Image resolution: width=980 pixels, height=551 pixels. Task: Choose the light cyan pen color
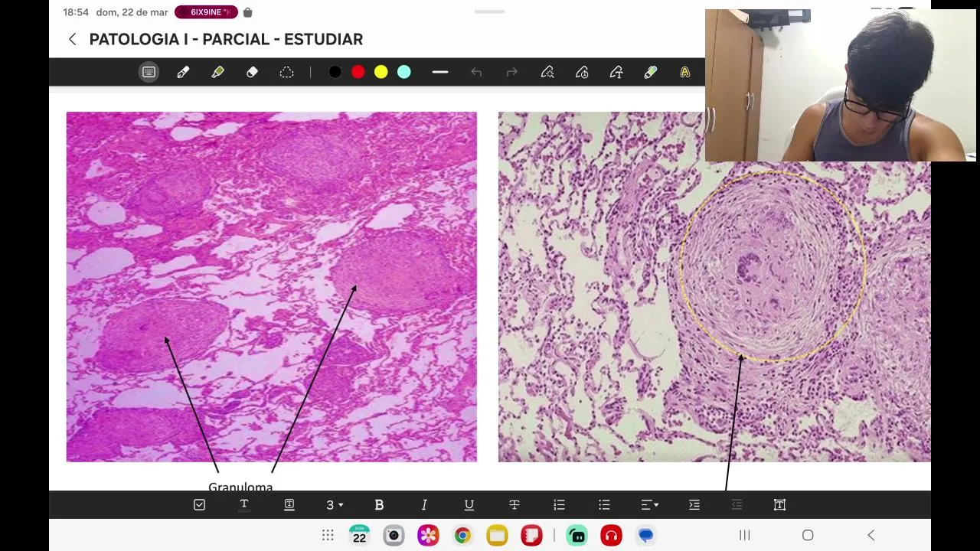click(403, 72)
